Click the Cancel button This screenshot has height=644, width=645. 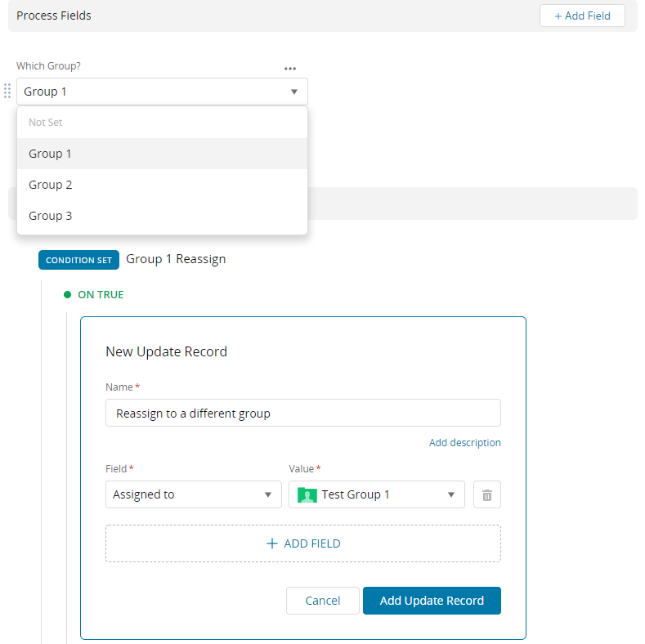pyautogui.click(x=323, y=601)
